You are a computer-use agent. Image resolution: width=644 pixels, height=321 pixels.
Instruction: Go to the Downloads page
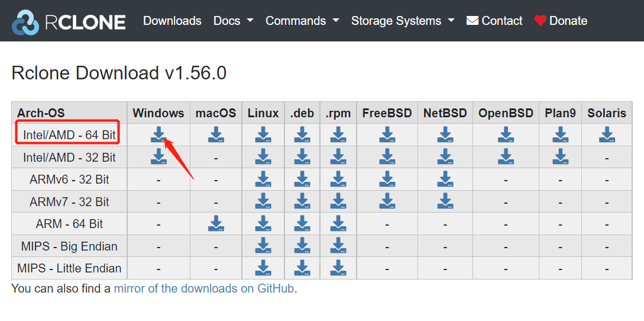click(x=172, y=21)
